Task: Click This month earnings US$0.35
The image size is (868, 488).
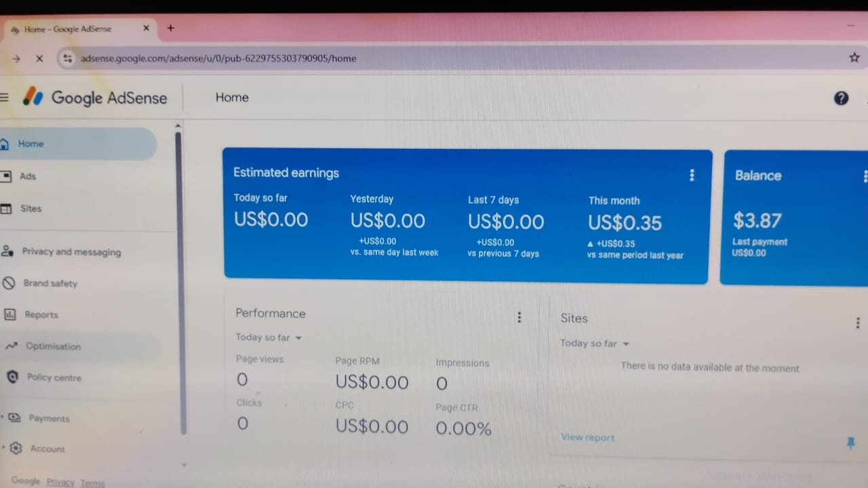Action: point(625,223)
